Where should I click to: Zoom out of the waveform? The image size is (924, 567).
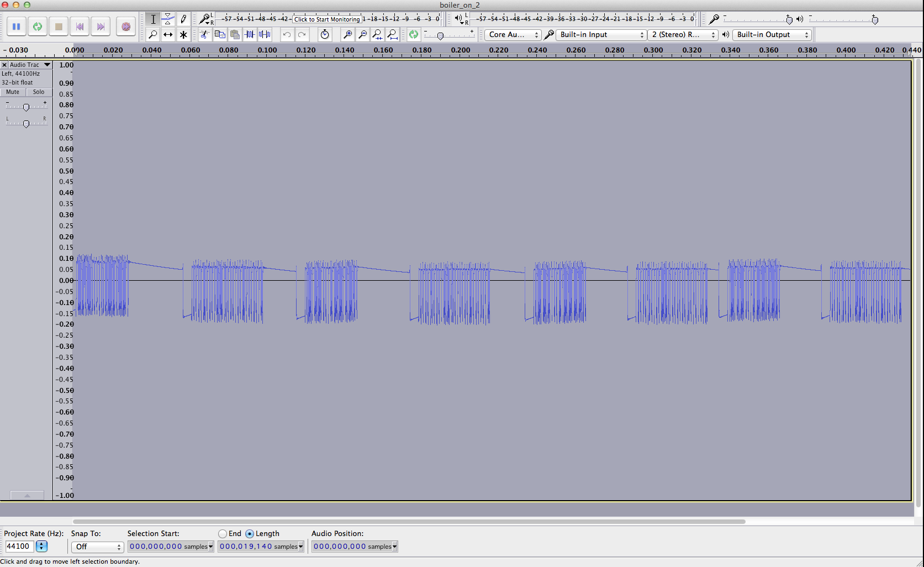pyautogui.click(x=362, y=35)
